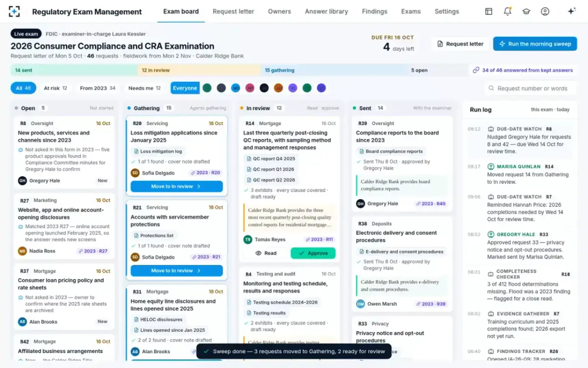Click the graduation cap training icon
Image resolution: width=588 pixels, height=368 pixels.
click(526, 11)
